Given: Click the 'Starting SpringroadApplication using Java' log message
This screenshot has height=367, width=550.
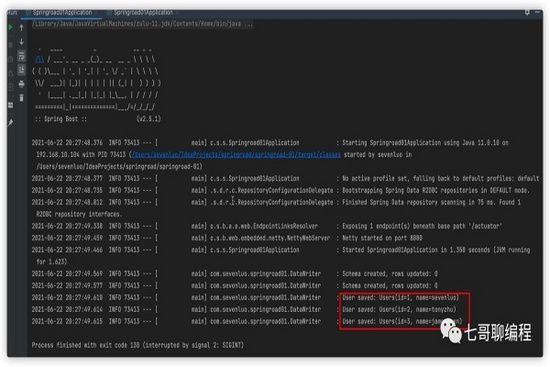Looking at the screenshot, I should [425, 143].
